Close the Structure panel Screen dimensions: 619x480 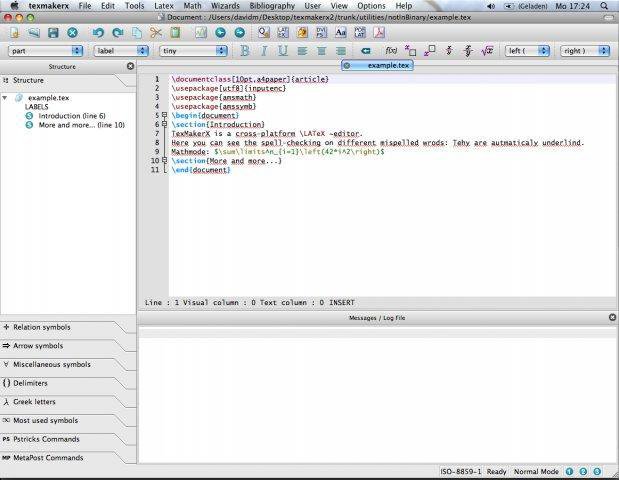pos(130,66)
